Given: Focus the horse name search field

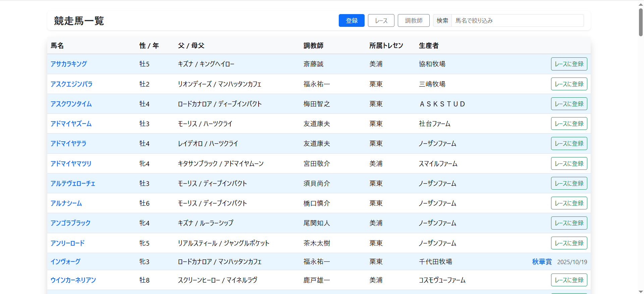Looking at the screenshot, I should point(517,20).
